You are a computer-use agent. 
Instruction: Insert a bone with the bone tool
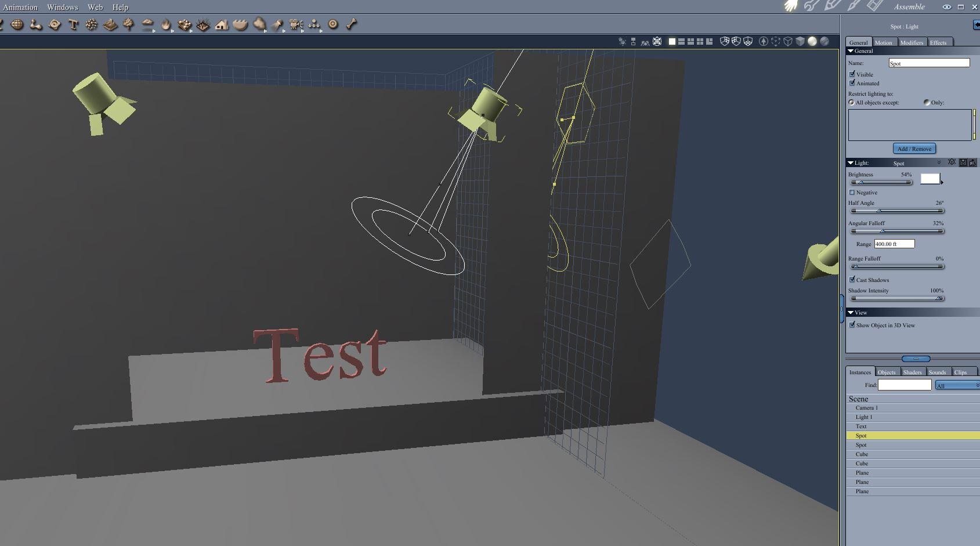[x=351, y=24]
